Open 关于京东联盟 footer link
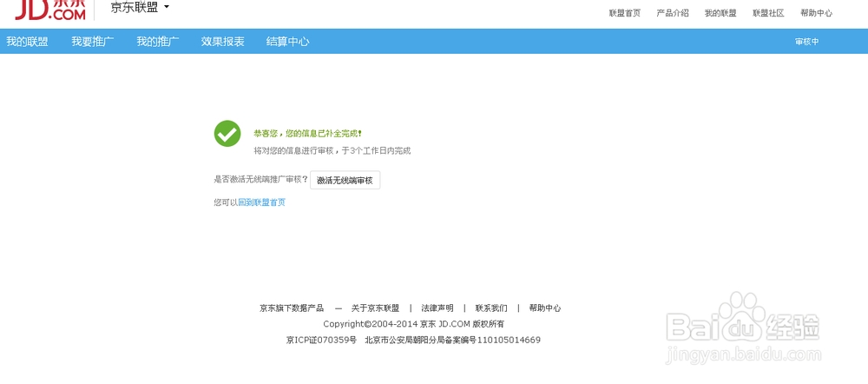Viewport: 868px width, 384px height. tap(375, 308)
